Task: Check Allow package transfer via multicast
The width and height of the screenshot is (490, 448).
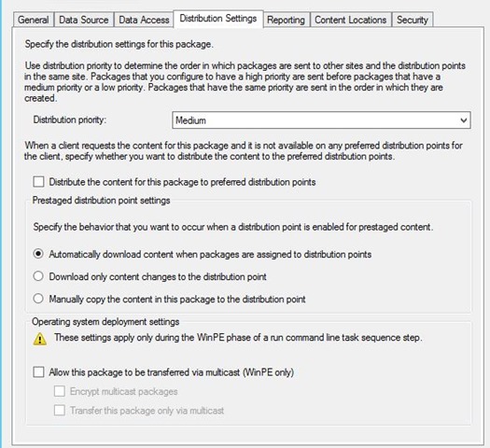Action: point(38,372)
